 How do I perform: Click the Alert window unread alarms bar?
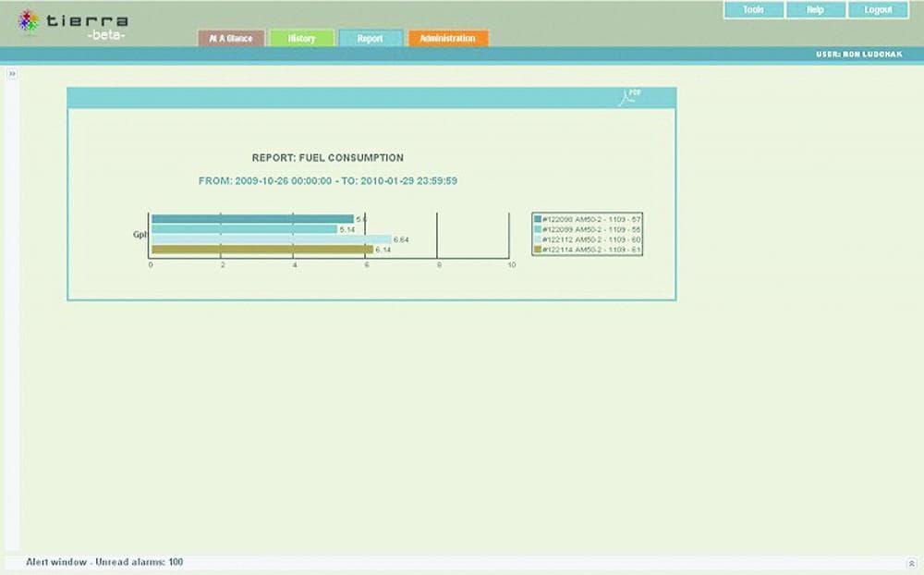click(104, 562)
